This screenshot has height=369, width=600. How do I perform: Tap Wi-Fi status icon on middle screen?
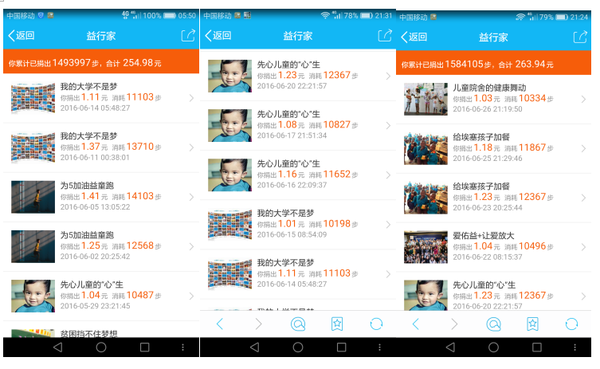point(325,15)
